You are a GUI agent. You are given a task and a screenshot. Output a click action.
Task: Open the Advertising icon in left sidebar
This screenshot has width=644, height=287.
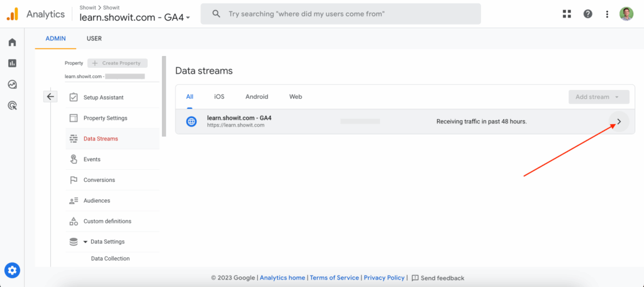12,105
